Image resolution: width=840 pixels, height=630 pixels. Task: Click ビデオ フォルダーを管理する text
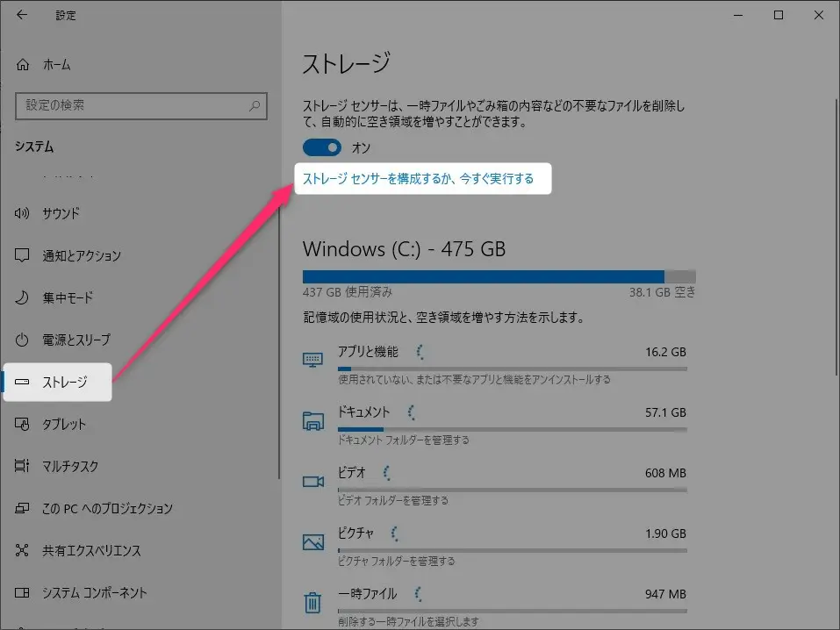click(x=393, y=500)
